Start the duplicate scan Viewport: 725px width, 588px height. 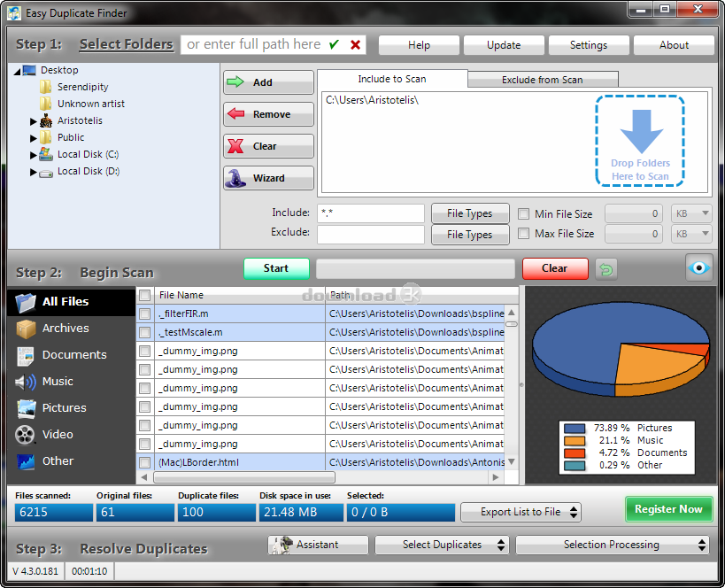tap(276, 268)
